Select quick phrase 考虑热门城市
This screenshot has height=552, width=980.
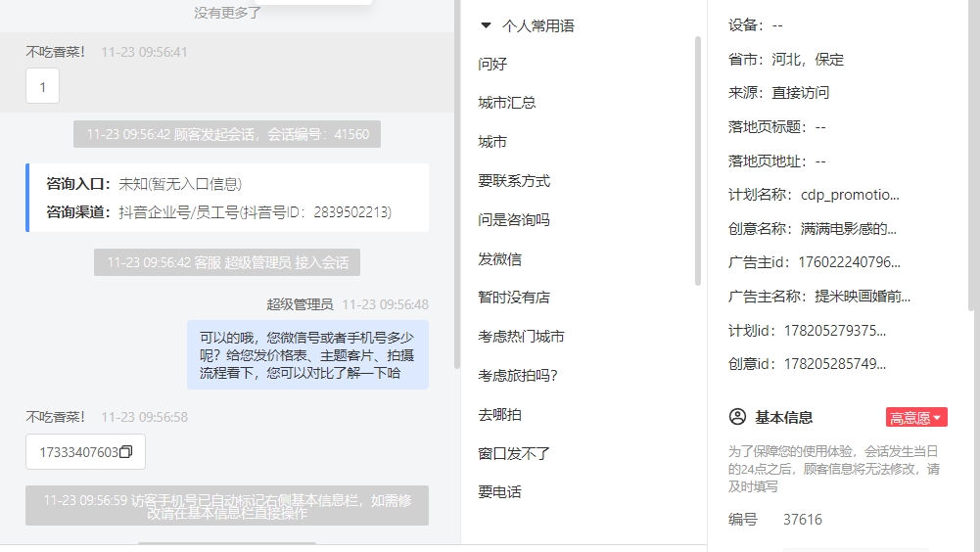point(521,337)
